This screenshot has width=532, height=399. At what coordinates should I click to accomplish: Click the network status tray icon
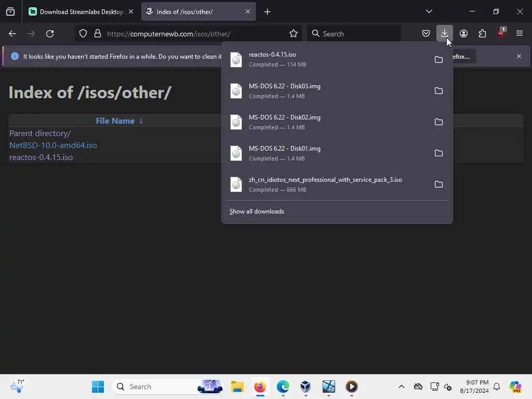434,387
